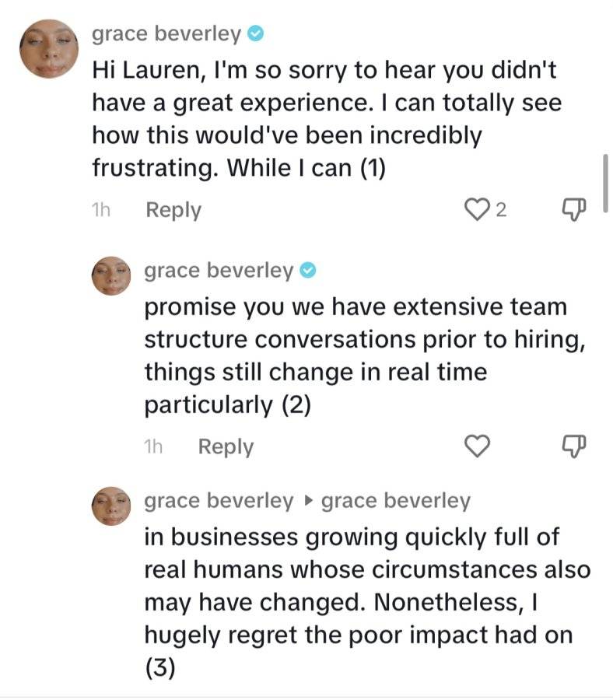Click arrow between grace beverley names
The image size is (613, 700).
pyautogui.click(x=307, y=501)
